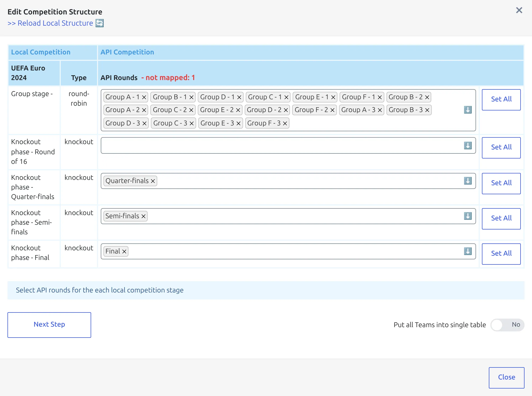Click Set All for Quarter-finals row
Viewport: 532px width, 396px height.
coord(501,183)
